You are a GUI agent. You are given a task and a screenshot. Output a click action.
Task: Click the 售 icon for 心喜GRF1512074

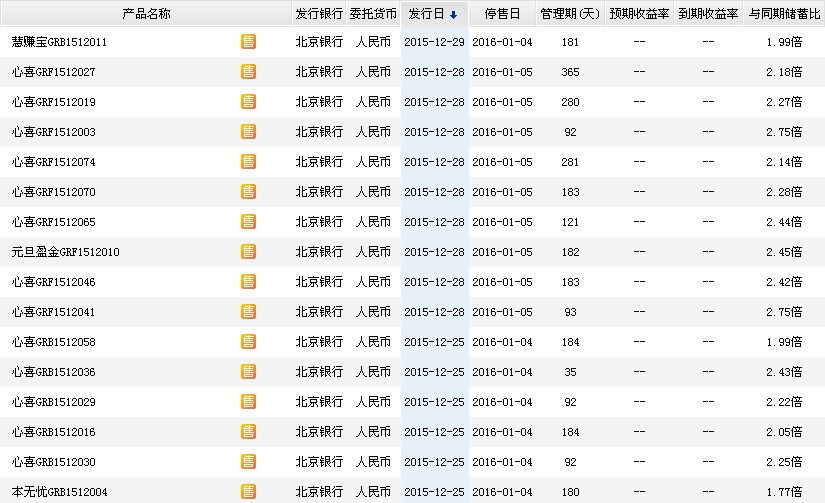[248, 162]
